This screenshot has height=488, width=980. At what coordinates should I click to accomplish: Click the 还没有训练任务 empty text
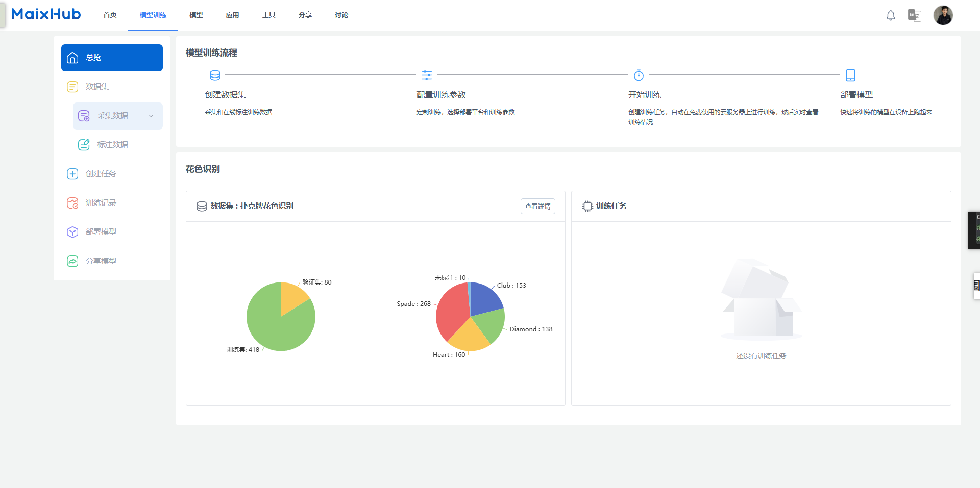click(761, 356)
